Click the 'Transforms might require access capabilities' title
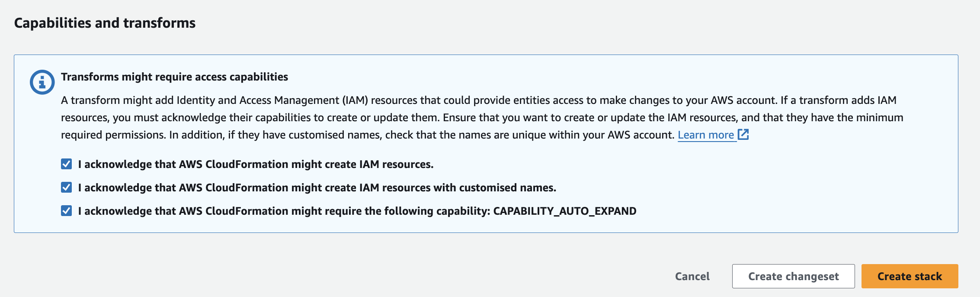The width and height of the screenshot is (980, 297). pyautogui.click(x=174, y=77)
